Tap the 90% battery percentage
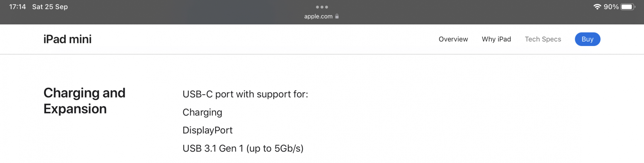 pyautogui.click(x=611, y=7)
